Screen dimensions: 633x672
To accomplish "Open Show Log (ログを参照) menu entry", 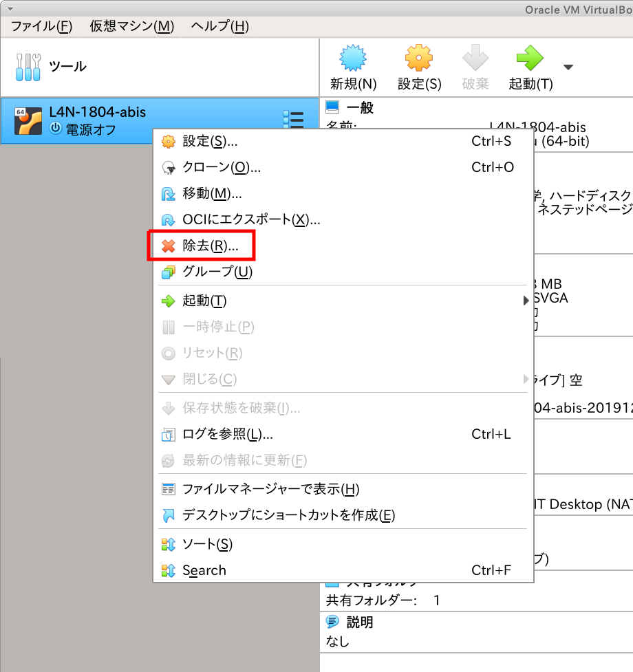I will 227,435.
